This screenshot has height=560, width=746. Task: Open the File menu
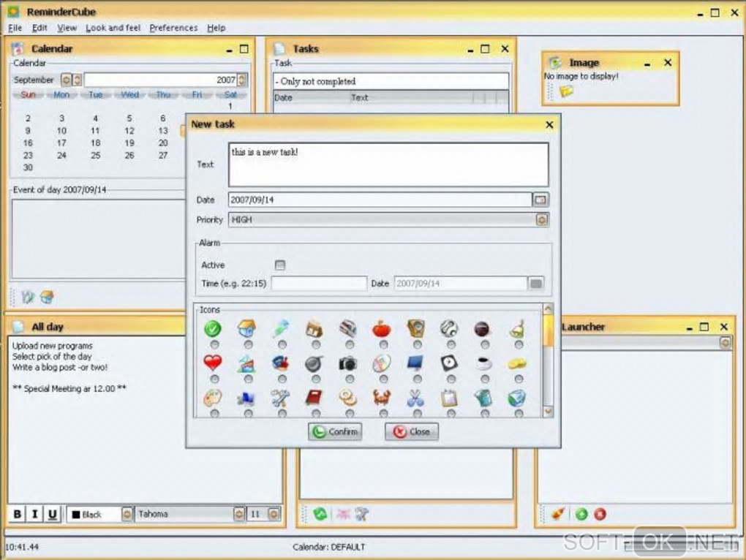click(15, 28)
